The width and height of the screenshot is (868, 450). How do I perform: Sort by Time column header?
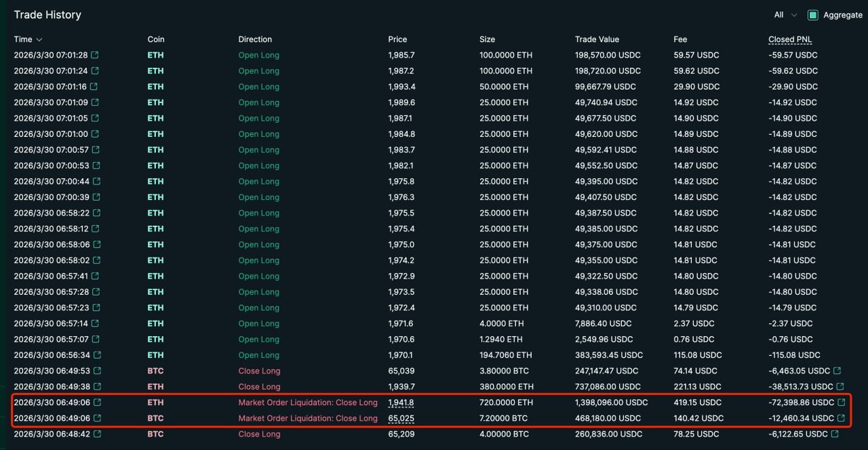28,39
